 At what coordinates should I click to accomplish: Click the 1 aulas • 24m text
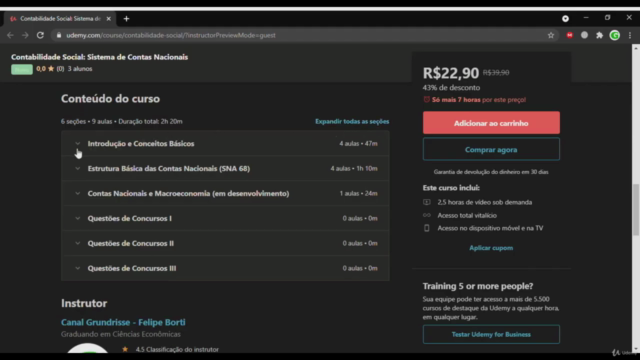(x=358, y=193)
